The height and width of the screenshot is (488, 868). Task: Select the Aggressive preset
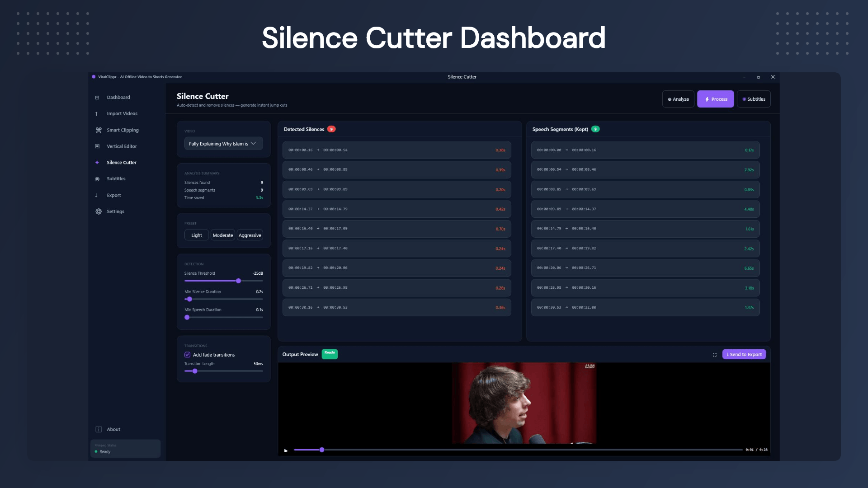click(x=250, y=235)
